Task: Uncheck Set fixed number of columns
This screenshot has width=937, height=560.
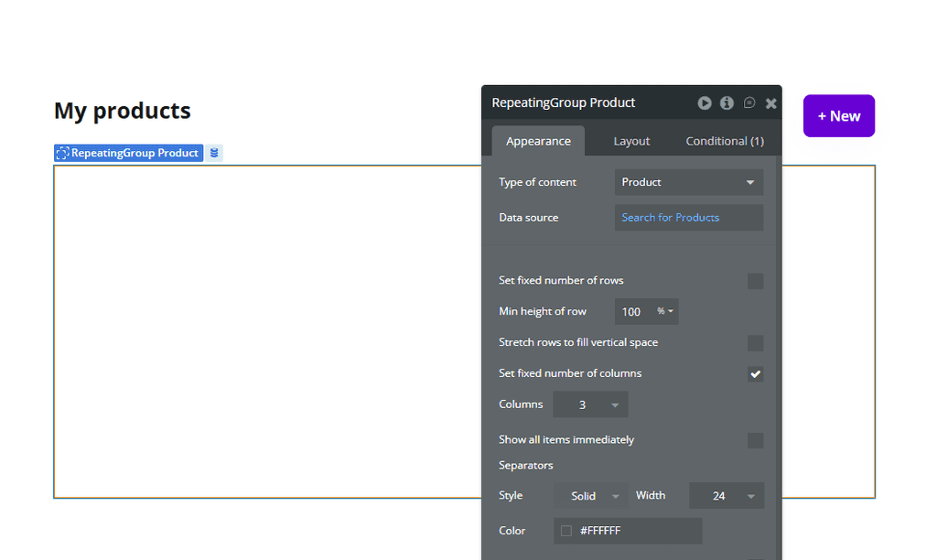Action: [755, 374]
